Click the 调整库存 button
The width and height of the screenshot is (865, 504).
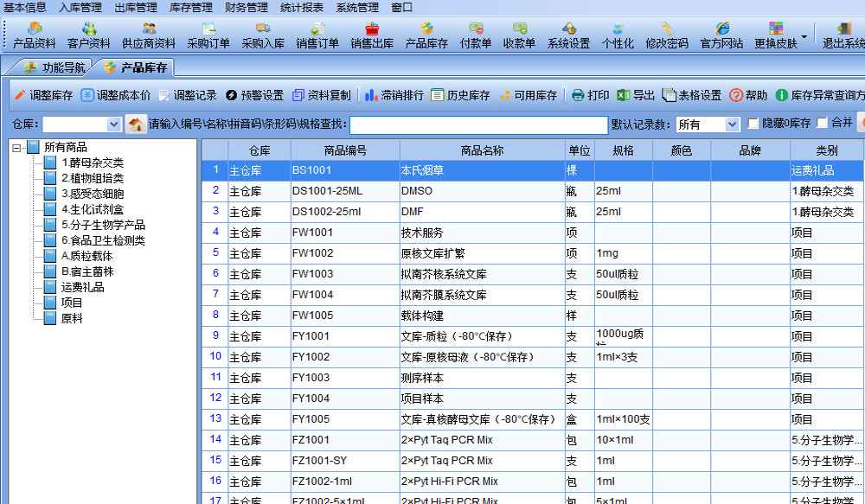point(43,95)
